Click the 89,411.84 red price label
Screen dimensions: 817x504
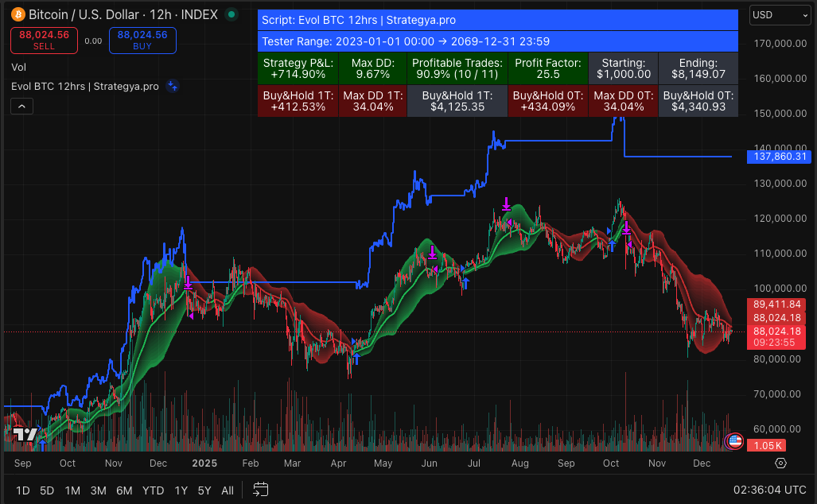[776, 304]
